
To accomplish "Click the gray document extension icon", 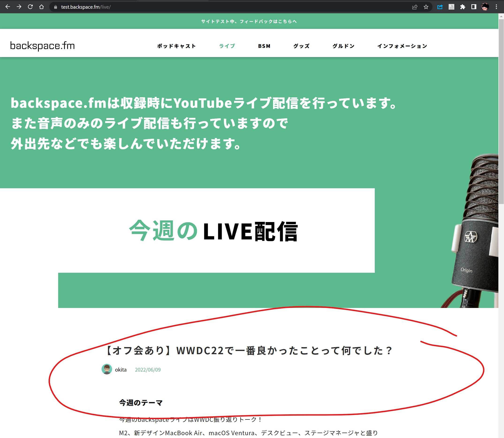I will pos(451,7).
